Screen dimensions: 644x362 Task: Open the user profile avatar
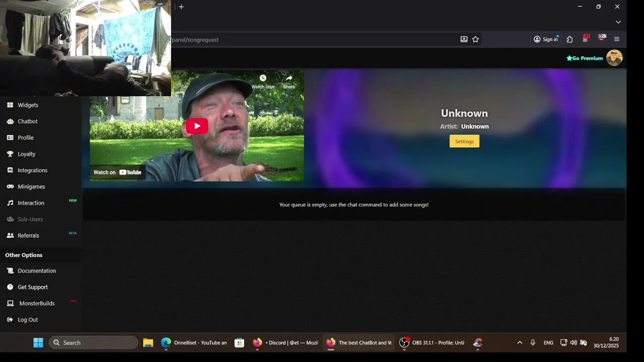tap(614, 58)
